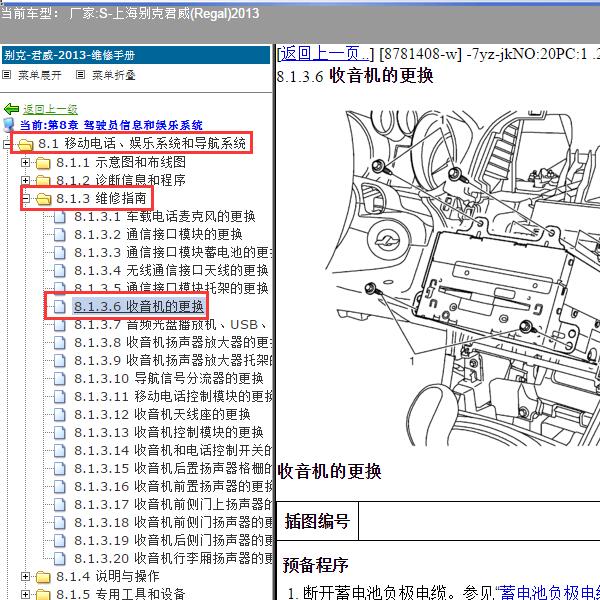The image size is (600, 600).
Task: Open 8.1.3.12 收音机天线座的更换
Action: coord(162,414)
